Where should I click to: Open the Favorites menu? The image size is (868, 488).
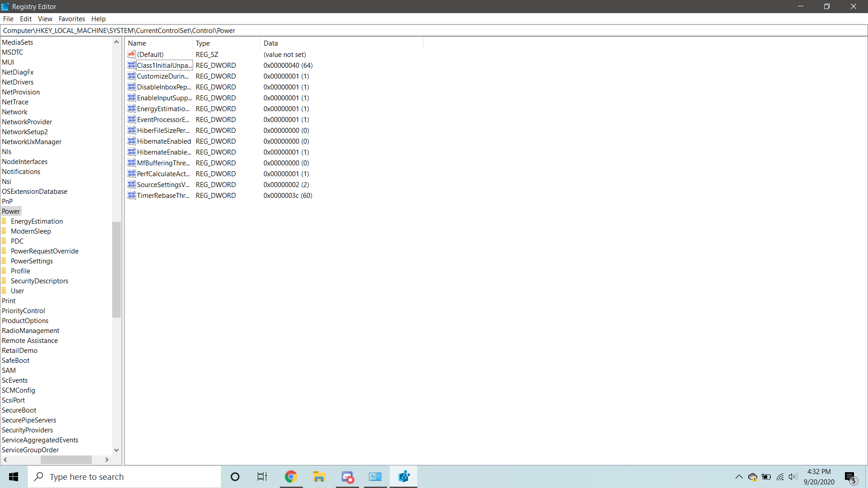tap(72, 19)
